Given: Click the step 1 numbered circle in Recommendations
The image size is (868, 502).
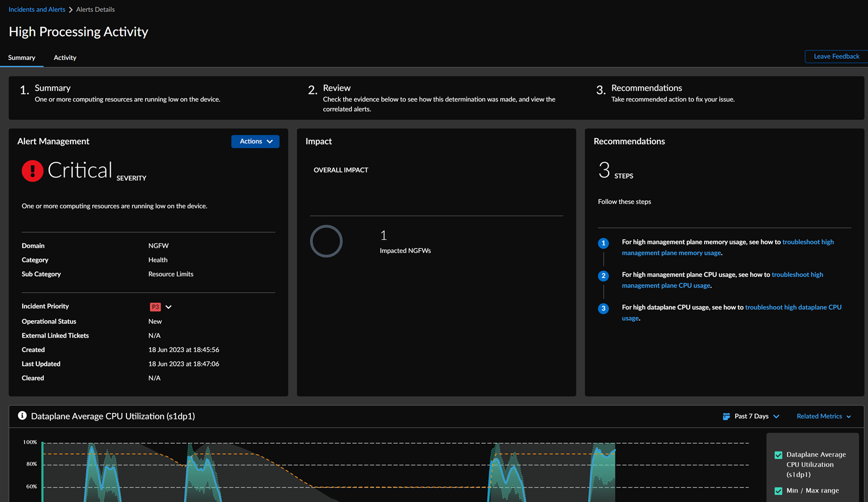Looking at the screenshot, I should pyautogui.click(x=603, y=243).
